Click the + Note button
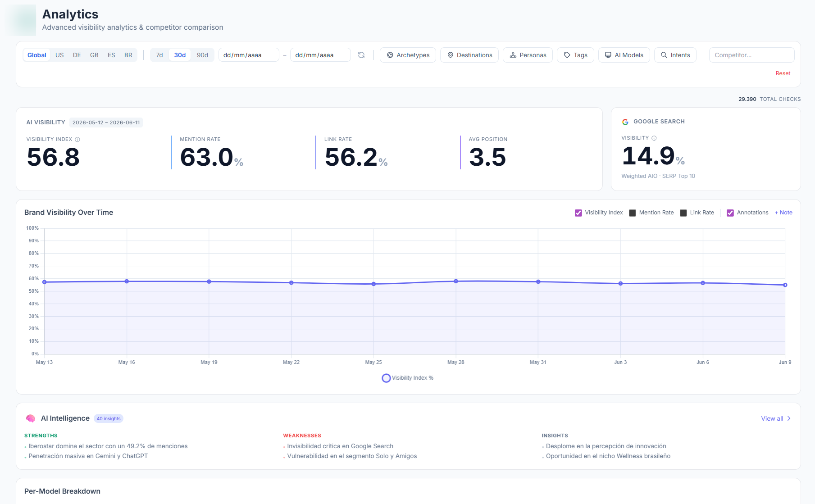This screenshot has width=815, height=504. coord(783,213)
